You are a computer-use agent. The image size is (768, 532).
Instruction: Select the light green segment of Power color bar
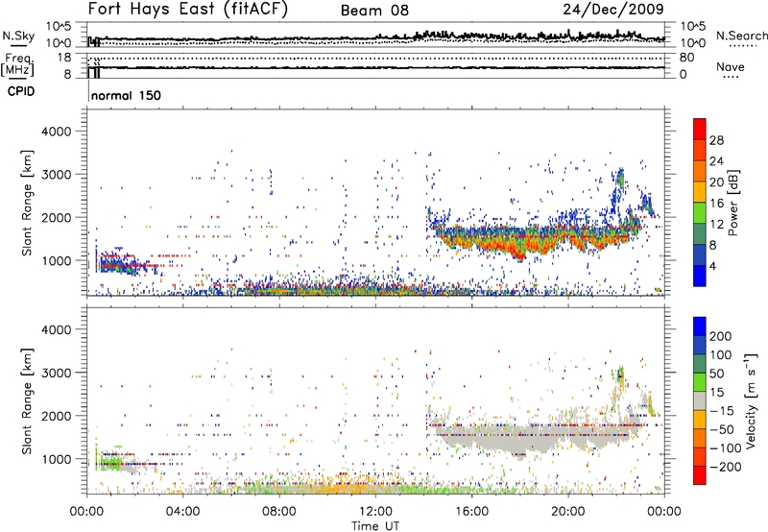[x=700, y=213]
